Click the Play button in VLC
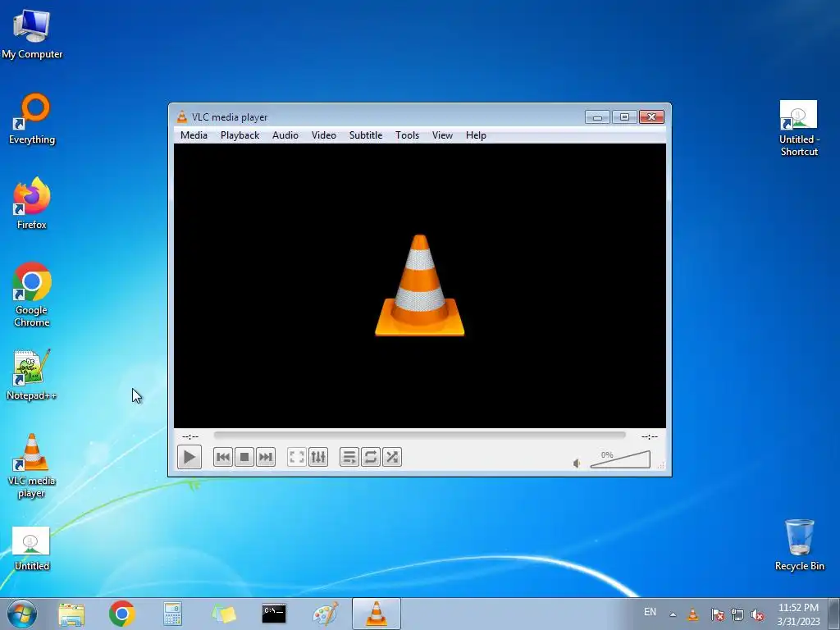Image resolution: width=840 pixels, height=630 pixels. (189, 457)
